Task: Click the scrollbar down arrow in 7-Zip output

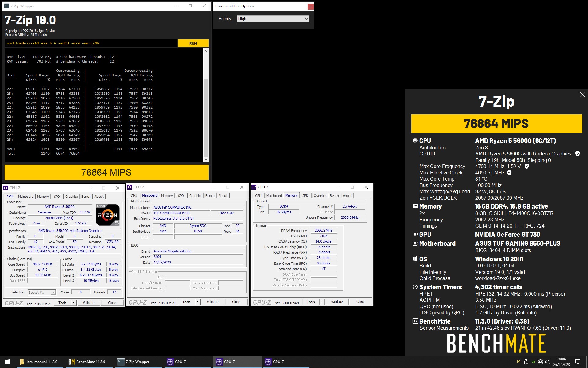Action: pyautogui.click(x=206, y=159)
